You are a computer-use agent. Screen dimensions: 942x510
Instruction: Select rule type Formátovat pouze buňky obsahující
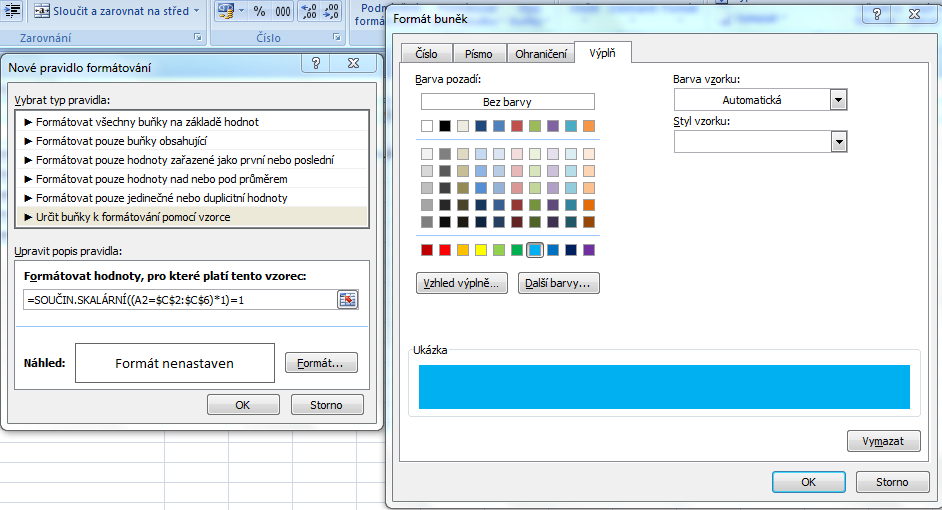[121, 141]
